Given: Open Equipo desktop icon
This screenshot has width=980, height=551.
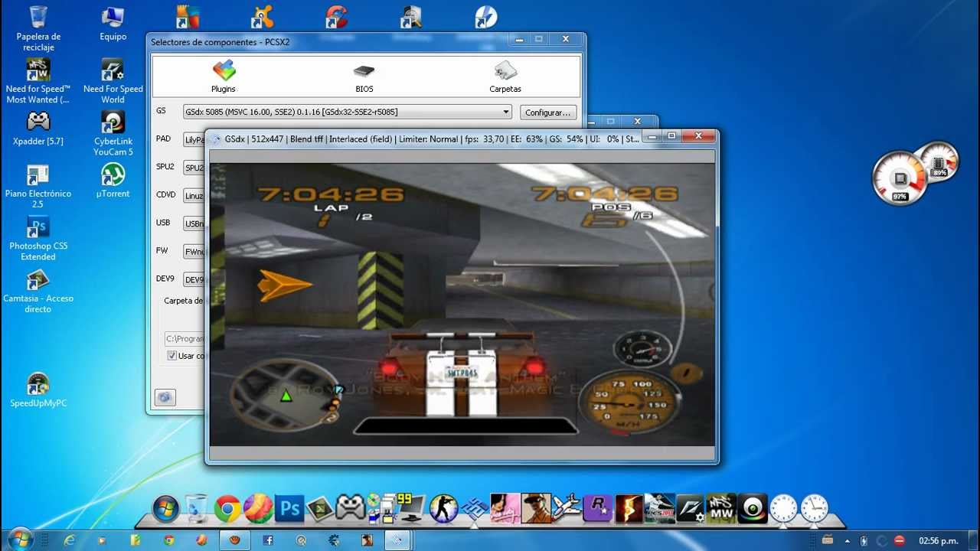Looking at the screenshot, I should [x=113, y=23].
